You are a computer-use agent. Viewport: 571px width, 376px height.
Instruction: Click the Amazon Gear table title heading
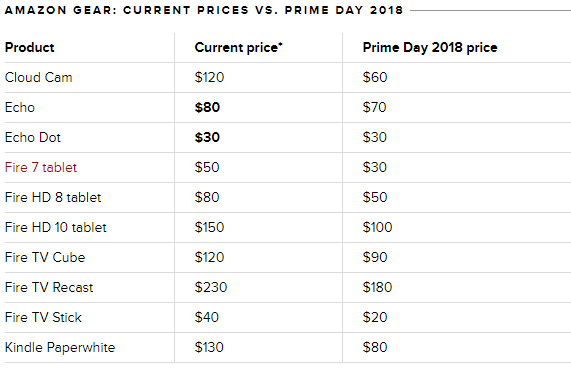pyautogui.click(x=204, y=10)
